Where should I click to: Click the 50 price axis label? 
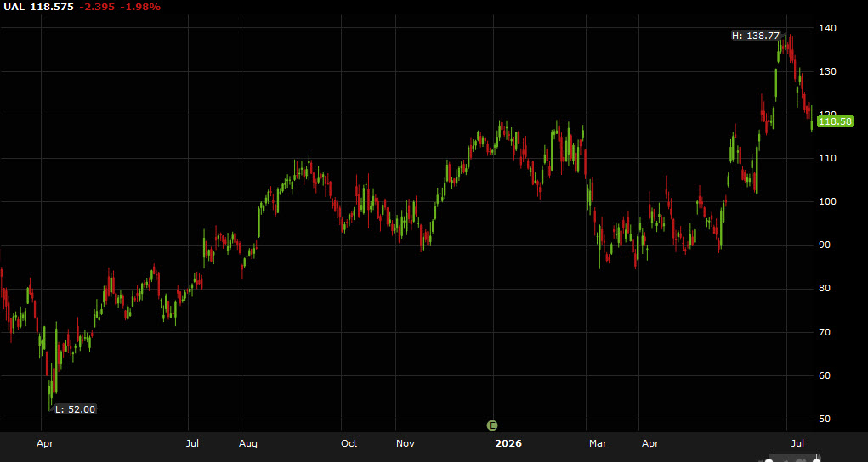pyautogui.click(x=825, y=419)
